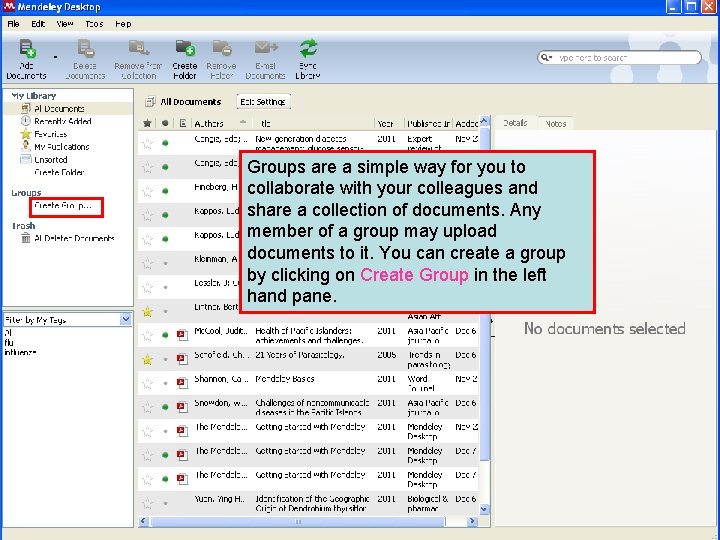
Task: Open the Help menu
Action: 123,24
